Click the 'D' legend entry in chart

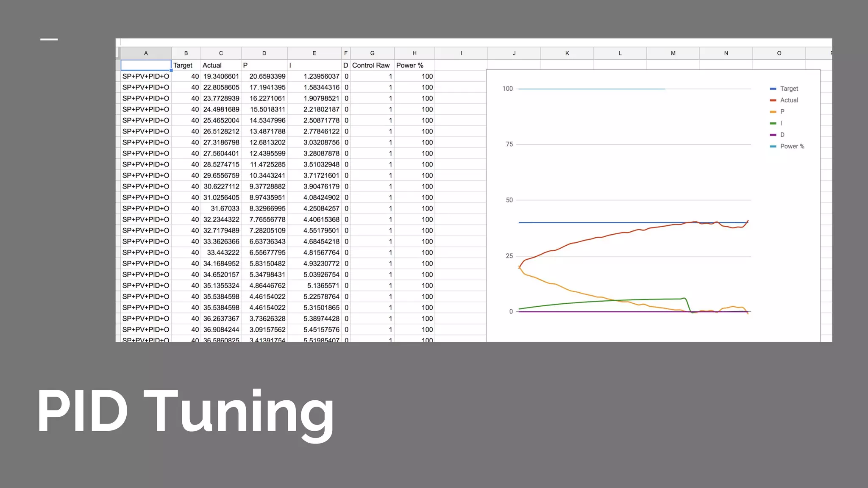point(777,135)
